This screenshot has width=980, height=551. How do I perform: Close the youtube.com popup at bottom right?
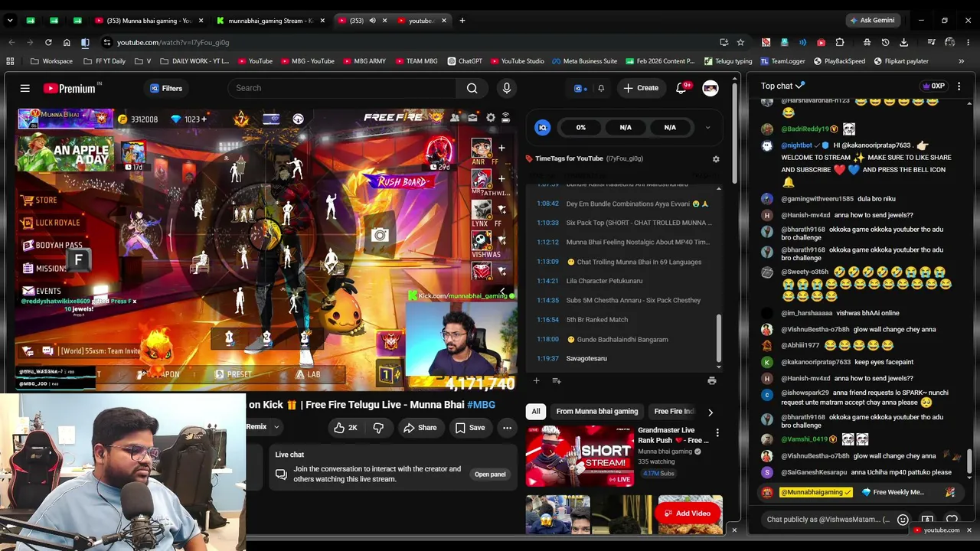click(969, 530)
